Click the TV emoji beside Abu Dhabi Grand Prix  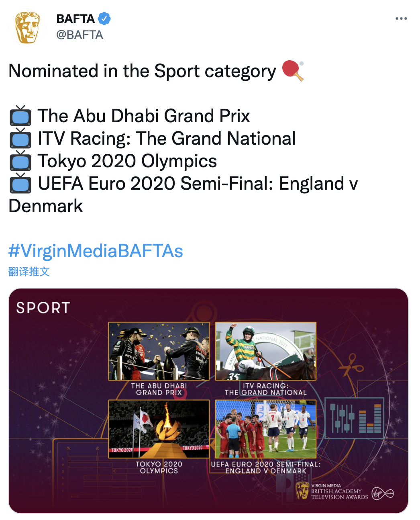(20, 116)
